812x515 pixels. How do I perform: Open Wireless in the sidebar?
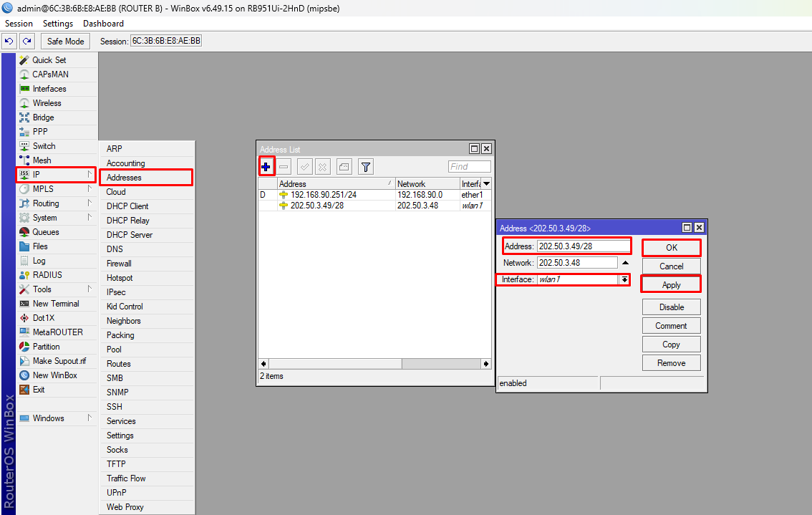click(57, 103)
